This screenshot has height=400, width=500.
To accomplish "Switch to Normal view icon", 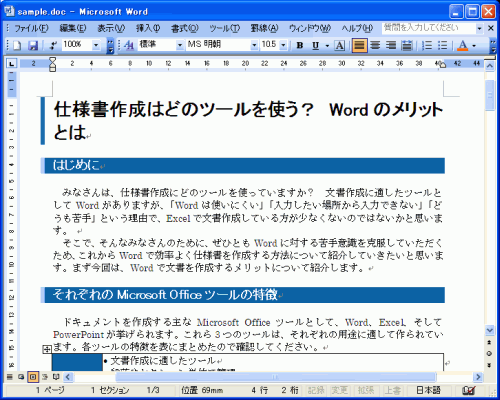I will point(10,377).
